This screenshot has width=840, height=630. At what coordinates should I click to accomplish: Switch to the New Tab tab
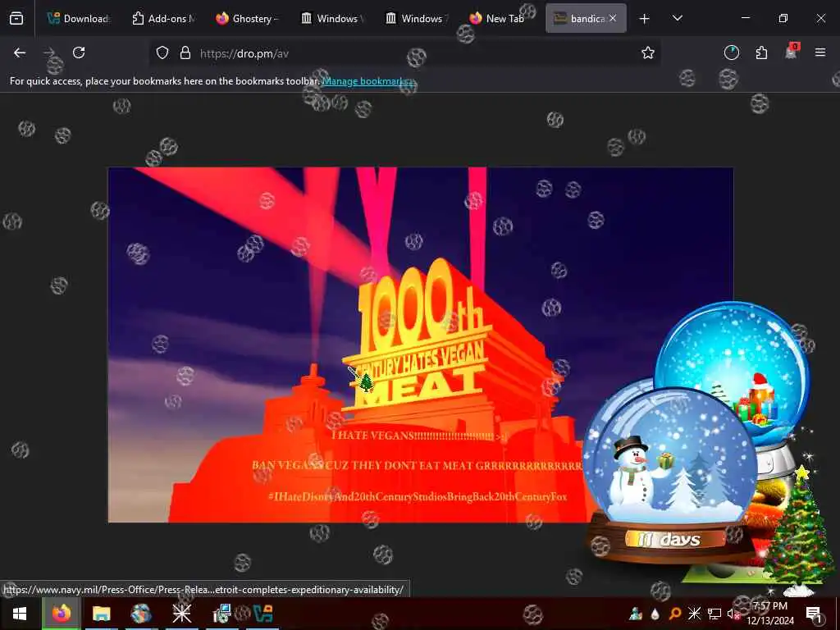(497, 18)
